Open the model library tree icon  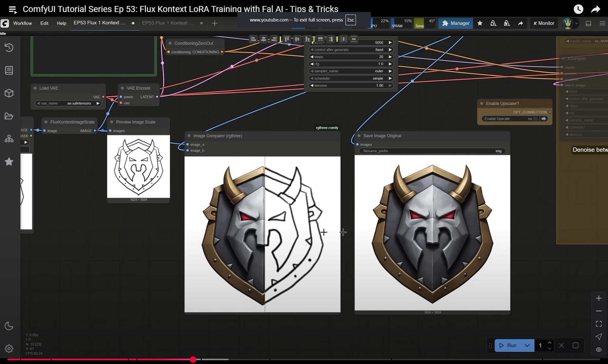(9, 139)
